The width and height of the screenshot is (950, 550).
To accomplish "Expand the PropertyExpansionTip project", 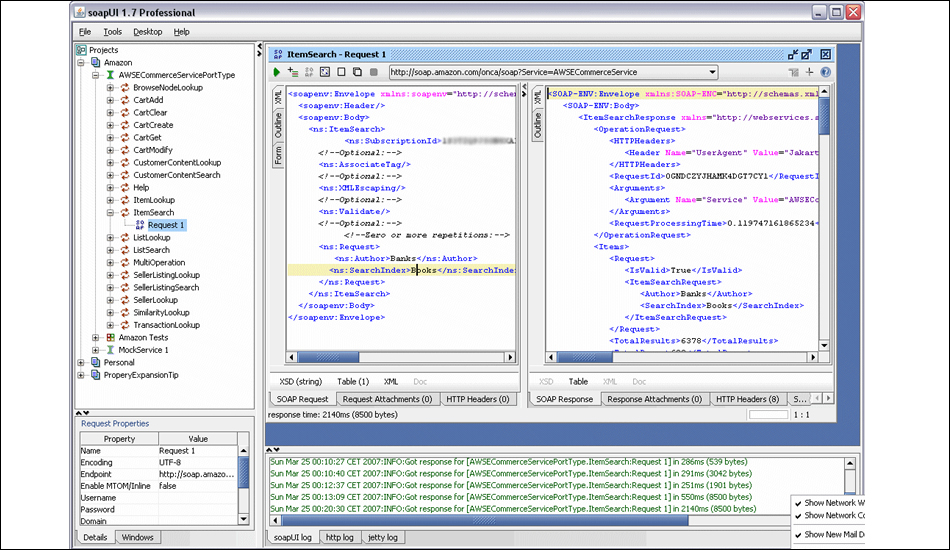I will tap(81, 375).
